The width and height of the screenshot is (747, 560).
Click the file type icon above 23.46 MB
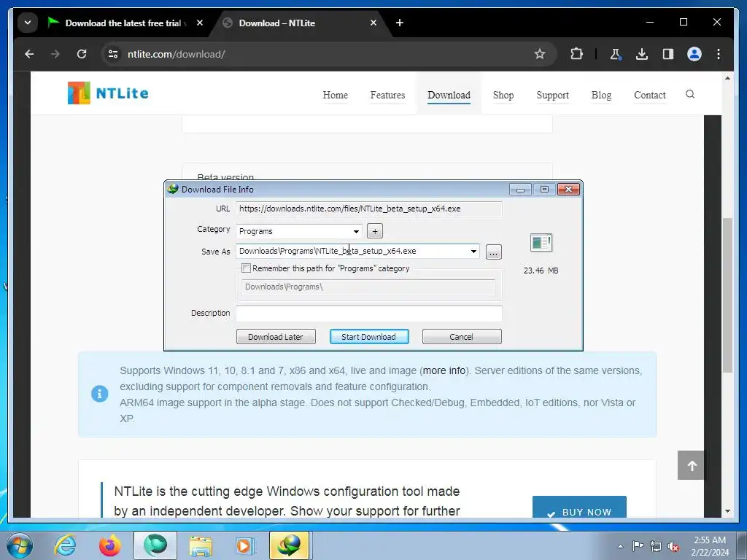click(541, 243)
